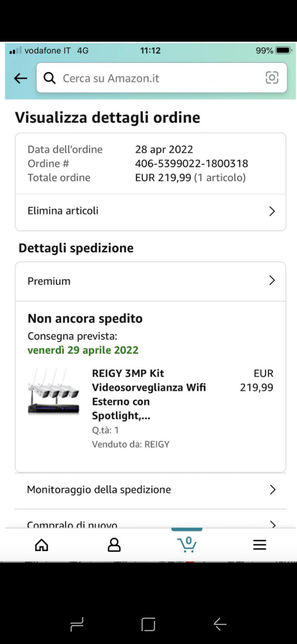
Task: Open Elimina articoli option
Action: 63,211
